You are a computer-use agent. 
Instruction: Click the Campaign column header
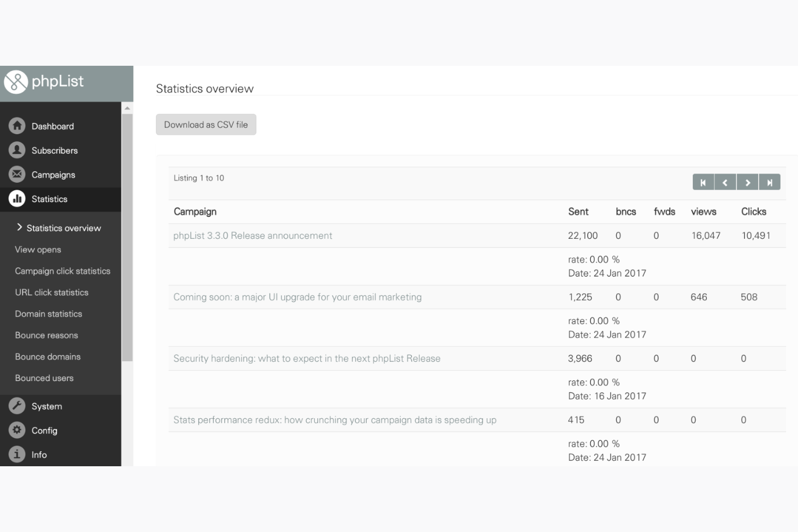[195, 212]
